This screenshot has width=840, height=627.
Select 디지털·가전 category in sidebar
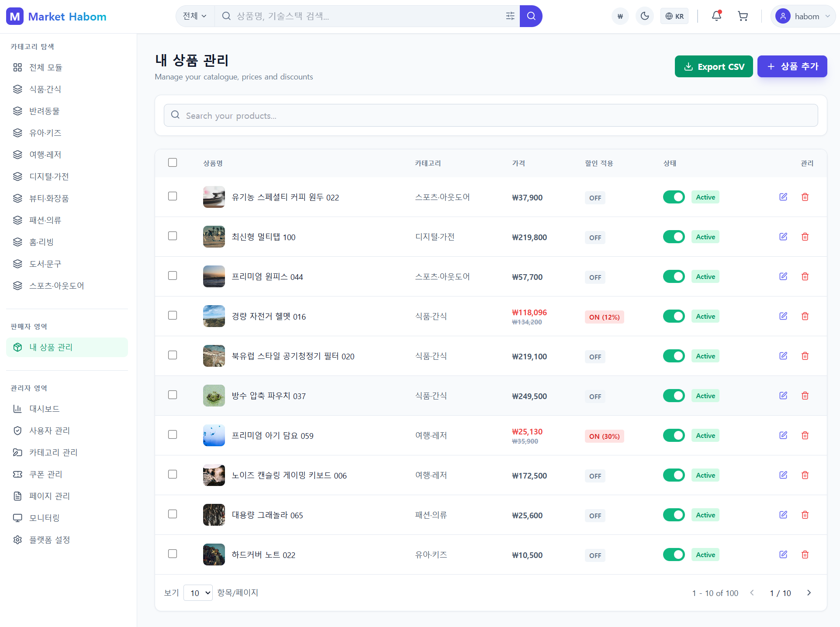pos(49,176)
